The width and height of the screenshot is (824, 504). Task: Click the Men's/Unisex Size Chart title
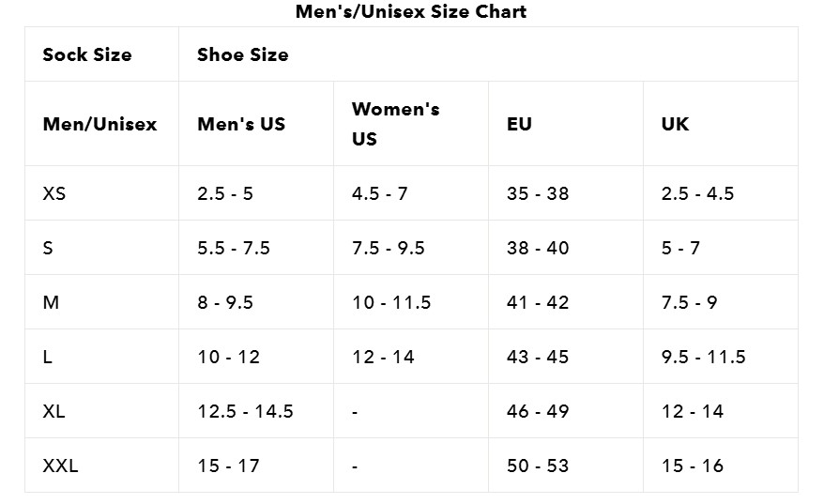(x=411, y=12)
